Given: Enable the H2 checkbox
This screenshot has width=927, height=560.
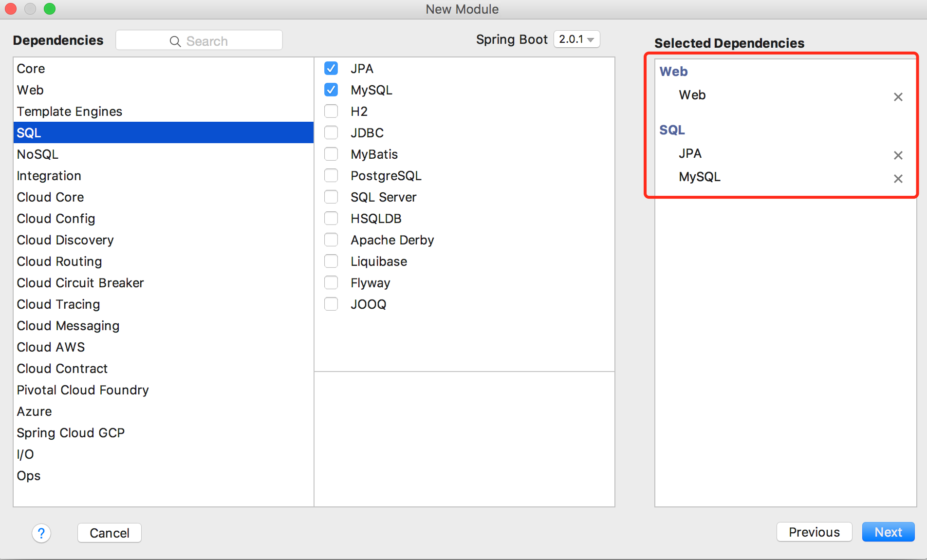Looking at the screenshot, I should 331,111.
